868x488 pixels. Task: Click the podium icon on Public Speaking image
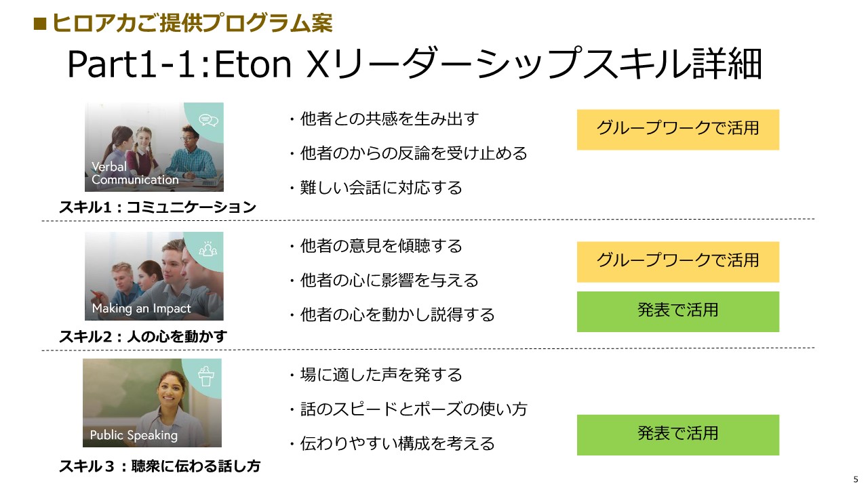coord(205,375)
